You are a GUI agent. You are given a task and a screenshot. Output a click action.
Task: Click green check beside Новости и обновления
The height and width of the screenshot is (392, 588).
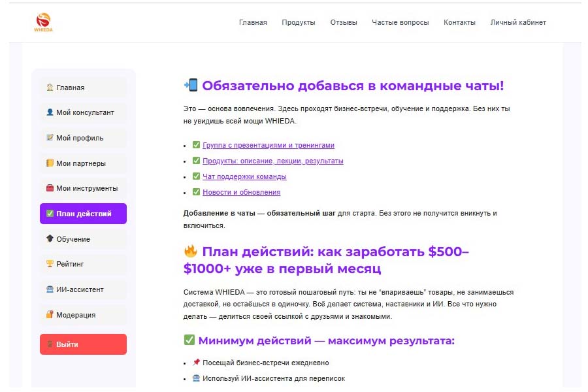(196, 191)
